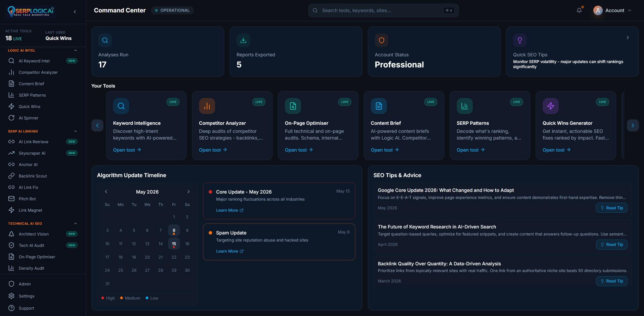
Task: Click the SERP Patterns tool card icon
Action: pyautogui.click(x=465, y=106)
